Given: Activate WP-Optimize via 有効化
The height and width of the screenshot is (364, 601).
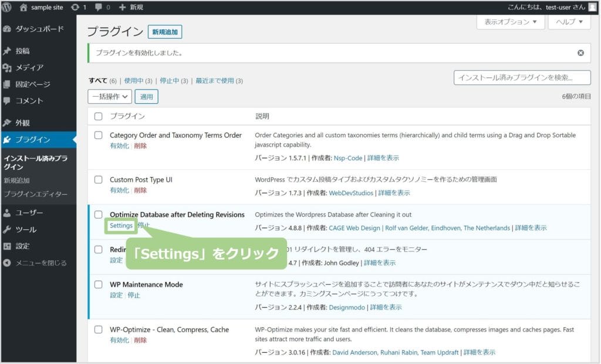Looking at the screenshot, I should (119, 341).
